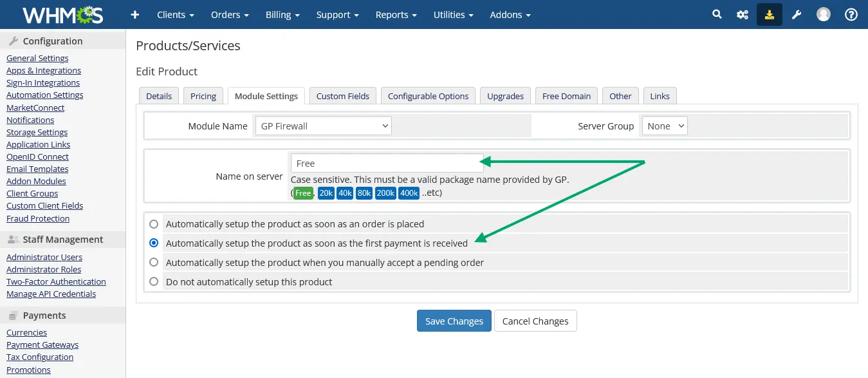The image size is (868, 378).
Task: Switch to the Free Domain tab
Action: point(566,96)
